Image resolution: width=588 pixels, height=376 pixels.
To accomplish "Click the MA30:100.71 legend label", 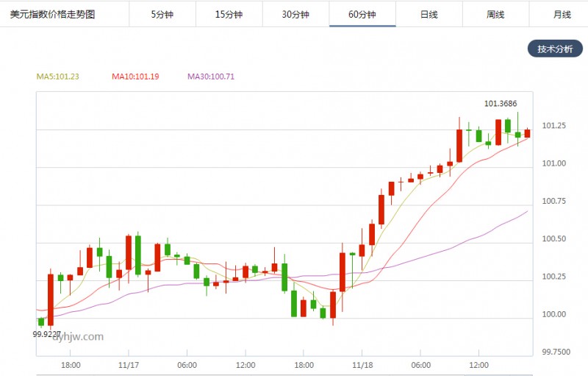I will pos(211,77).
